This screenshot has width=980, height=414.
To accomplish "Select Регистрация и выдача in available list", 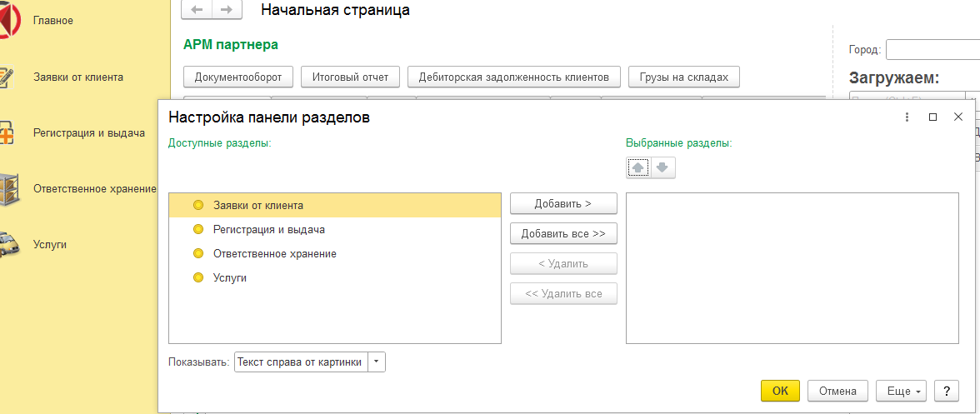I will pos(268,229).
